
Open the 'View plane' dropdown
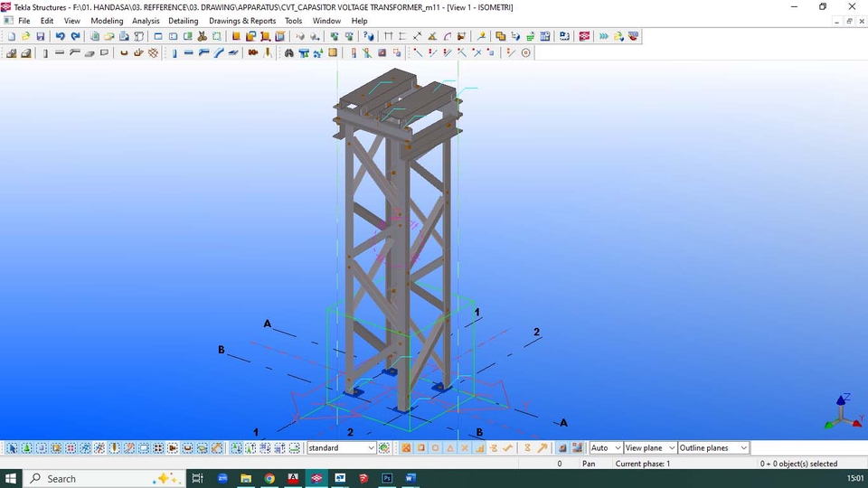click(650, 448)
